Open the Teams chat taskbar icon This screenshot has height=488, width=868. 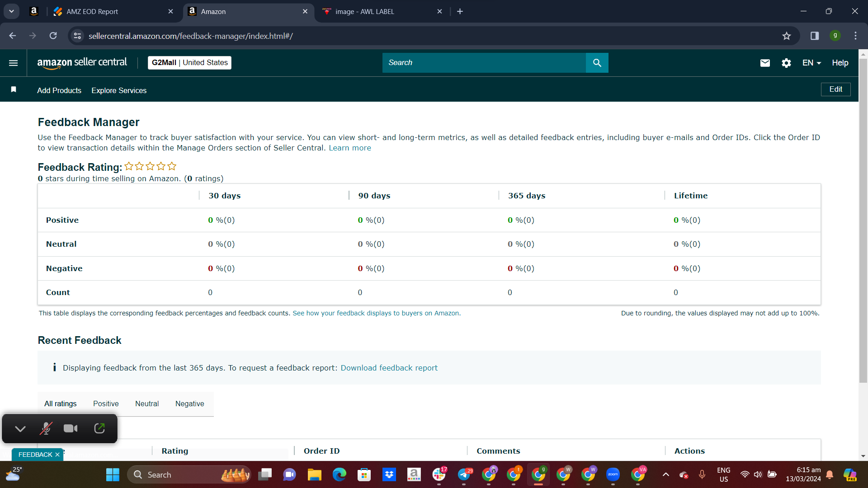pyautogui.click(x=289, y=475)
